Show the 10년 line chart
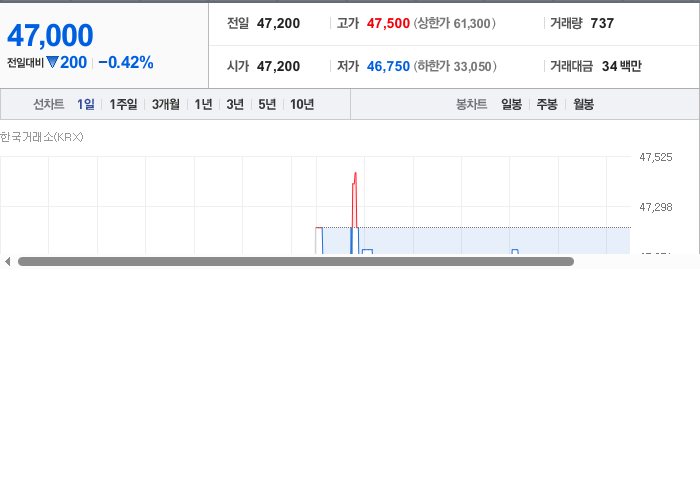 tap(302, 104)
